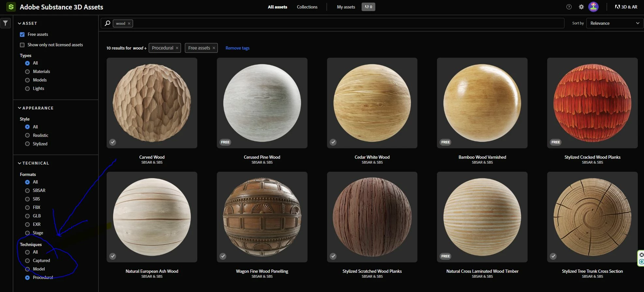This screenshot has width=644, height=292.
Task: Collapse the TECHNICAL filter section
Action: click(x=33, y=163)
